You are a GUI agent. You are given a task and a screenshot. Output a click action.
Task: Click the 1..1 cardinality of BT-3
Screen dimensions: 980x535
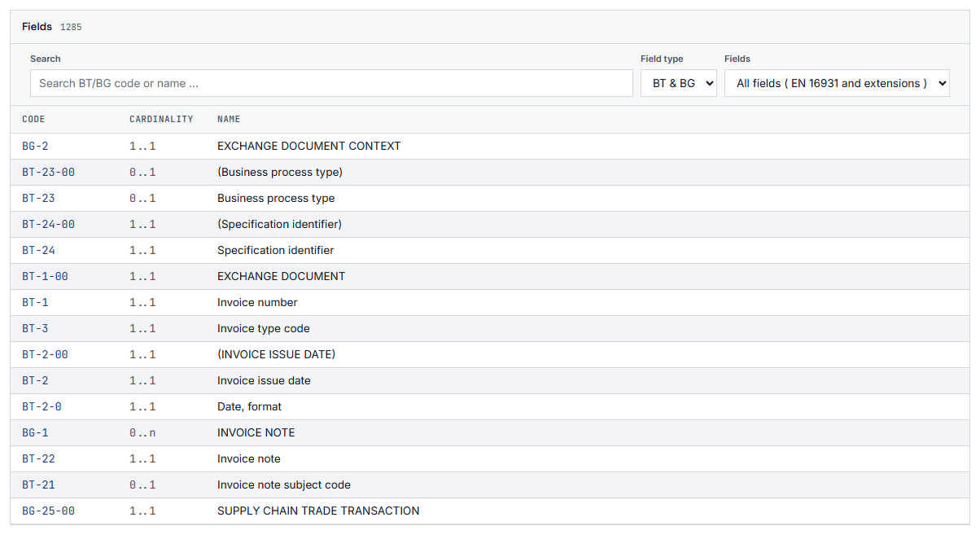click(142, 328)
